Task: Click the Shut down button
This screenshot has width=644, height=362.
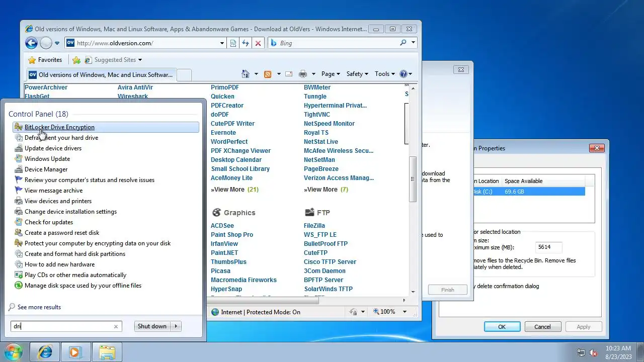Action: 152,326
